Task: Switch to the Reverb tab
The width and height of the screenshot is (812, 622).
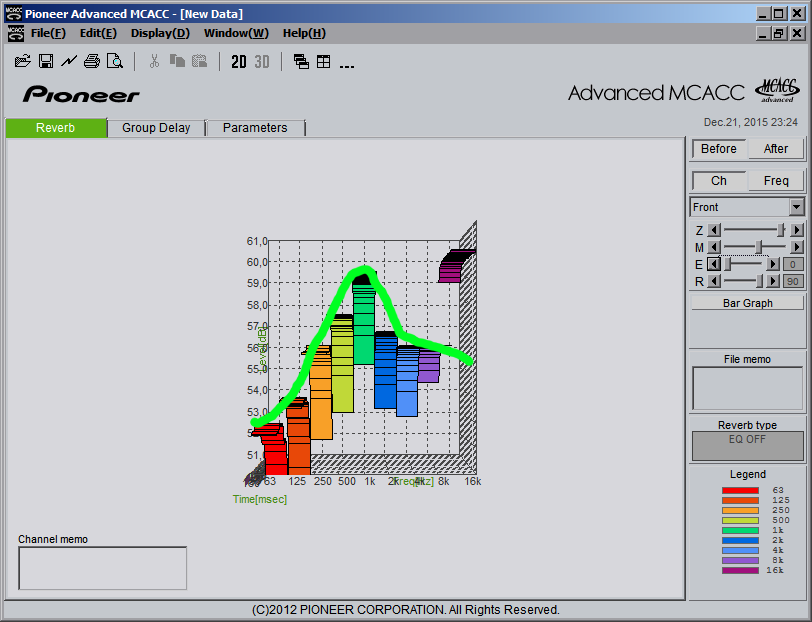Action: tap(56, 128)
